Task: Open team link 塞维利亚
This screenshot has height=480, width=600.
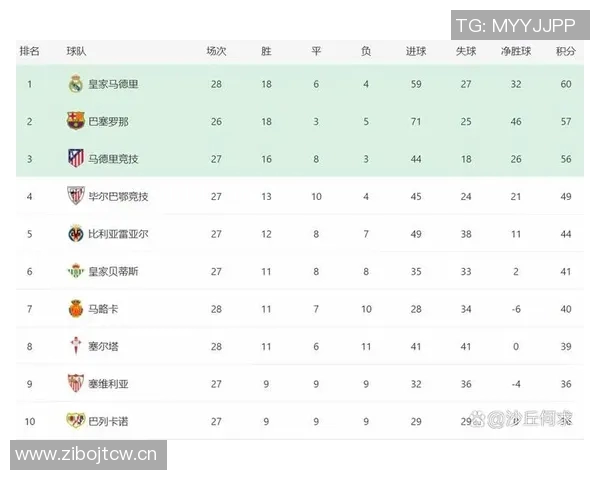Action: (x=108, y=383)
